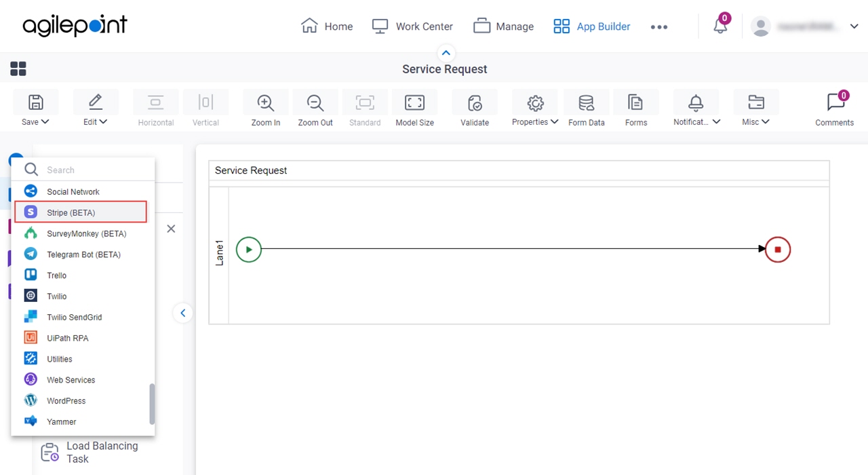Collapse the top navigation with the up chevron
The width and height of the screenshot is (868, 475).
point(446,53)
